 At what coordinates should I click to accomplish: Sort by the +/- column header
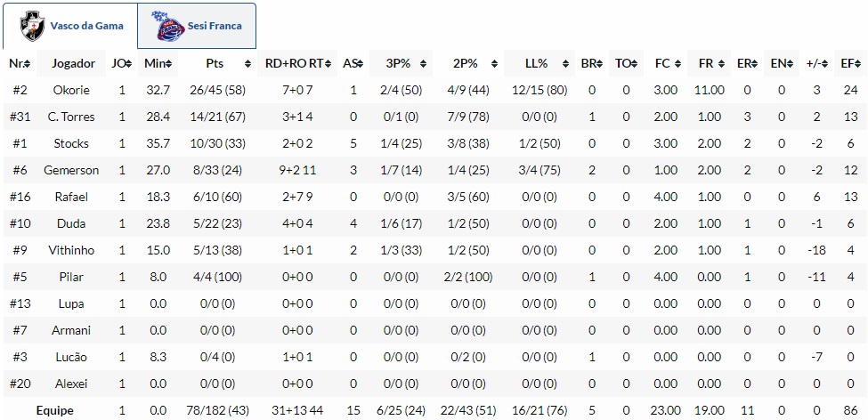pos(813,64)
